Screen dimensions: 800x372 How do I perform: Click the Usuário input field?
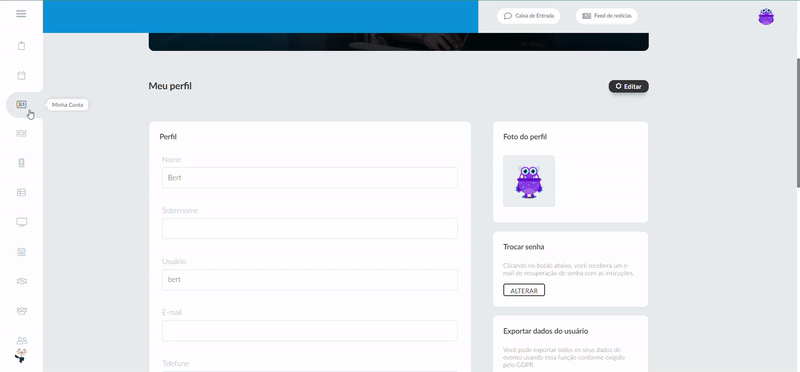point(310,280)
